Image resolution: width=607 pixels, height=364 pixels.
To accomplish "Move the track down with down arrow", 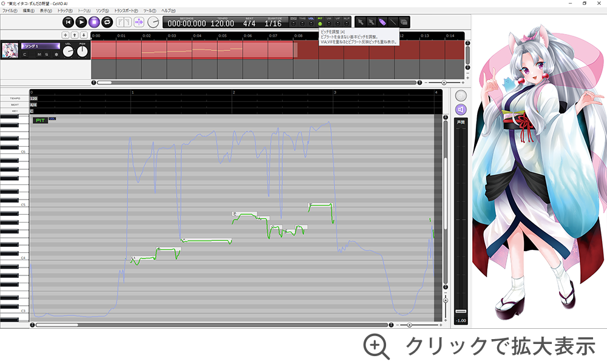I will (83, 35).
